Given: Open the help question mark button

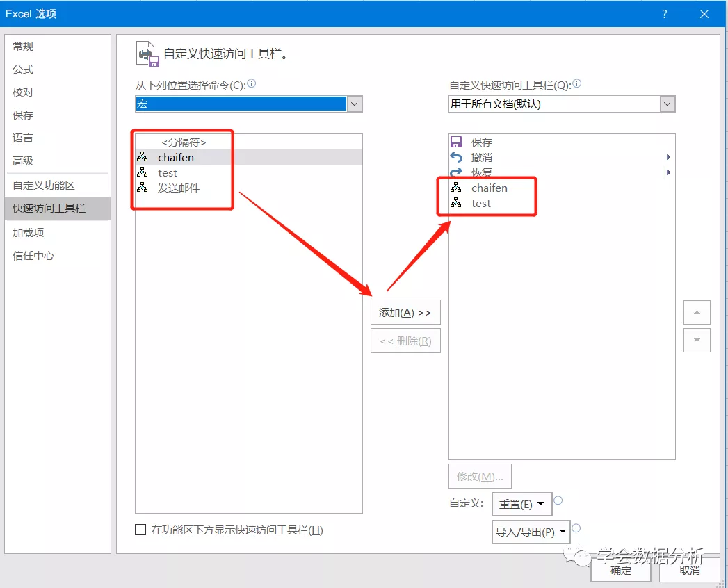Looking at the screenshot, I should tap(665, 14).
